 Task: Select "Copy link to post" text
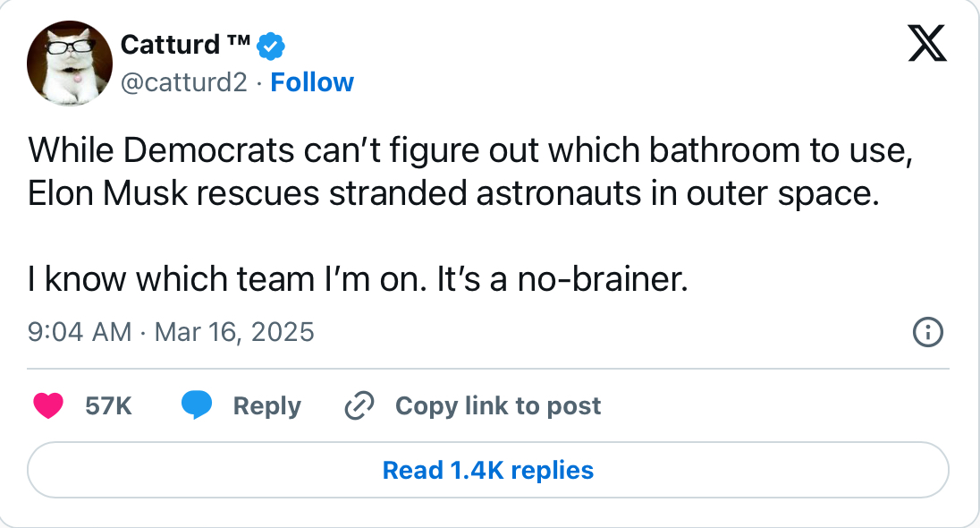click(498, 406)
